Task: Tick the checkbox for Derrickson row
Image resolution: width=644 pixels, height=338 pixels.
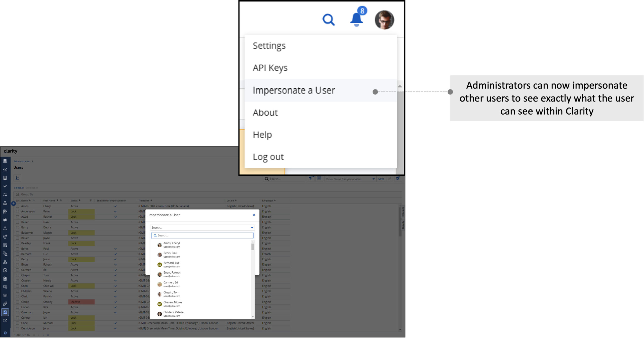Action: (18, 328)
